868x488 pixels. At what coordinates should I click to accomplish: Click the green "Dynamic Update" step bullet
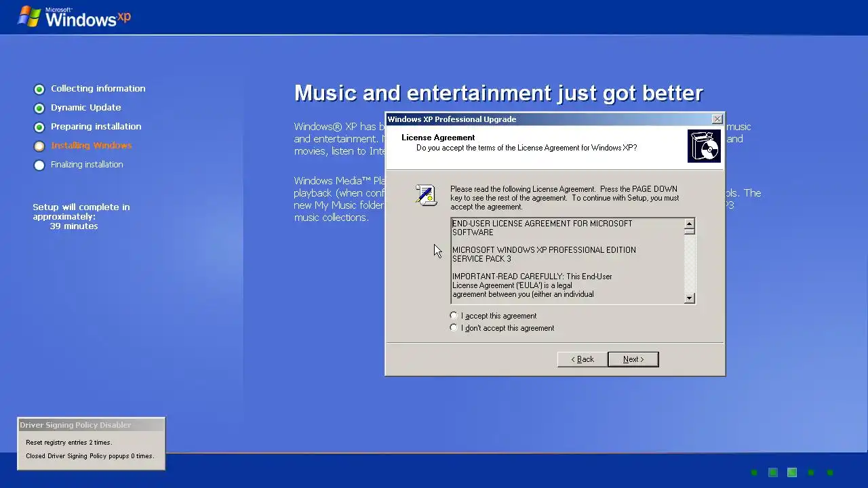point(39,108)
